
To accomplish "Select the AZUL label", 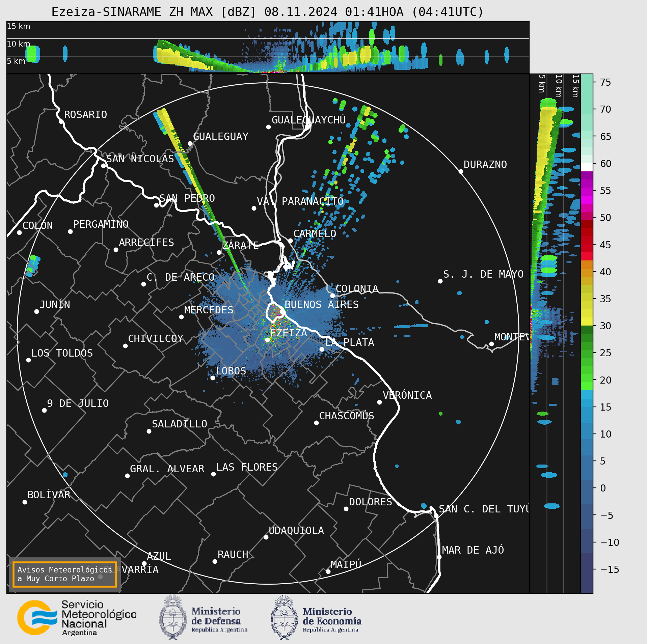I will pos(159,556).
